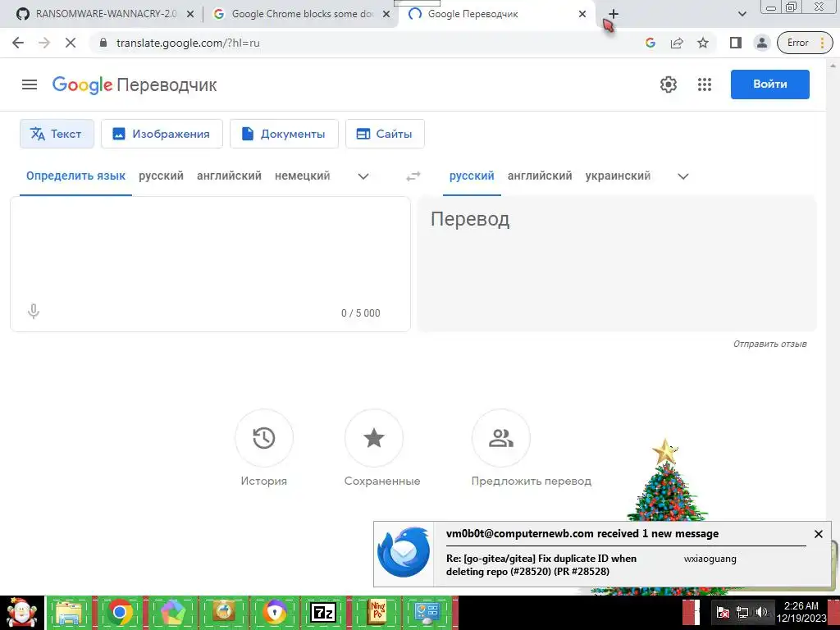Click the volume speaker tray icon
This screenshot has height=630, width=840.
tap(761, 612)
